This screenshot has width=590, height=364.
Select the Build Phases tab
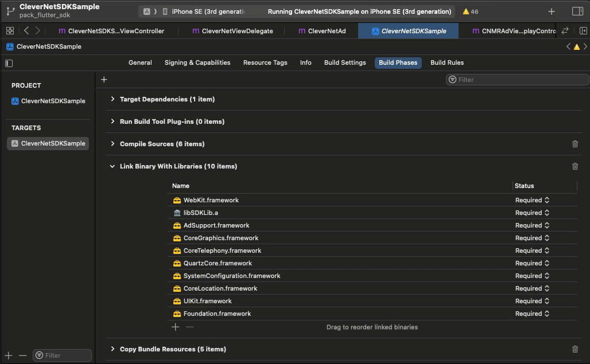click(398, 62)
